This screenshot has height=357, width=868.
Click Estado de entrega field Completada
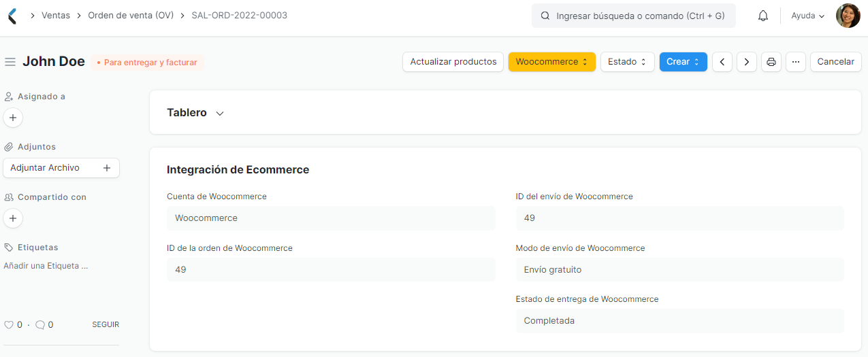(x=680, y=321)
